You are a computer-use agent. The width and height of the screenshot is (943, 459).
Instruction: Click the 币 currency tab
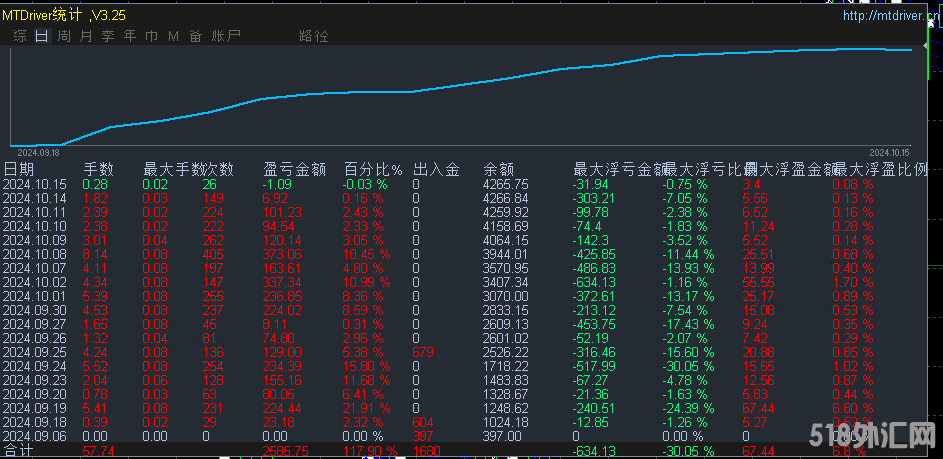coord(151,36)
